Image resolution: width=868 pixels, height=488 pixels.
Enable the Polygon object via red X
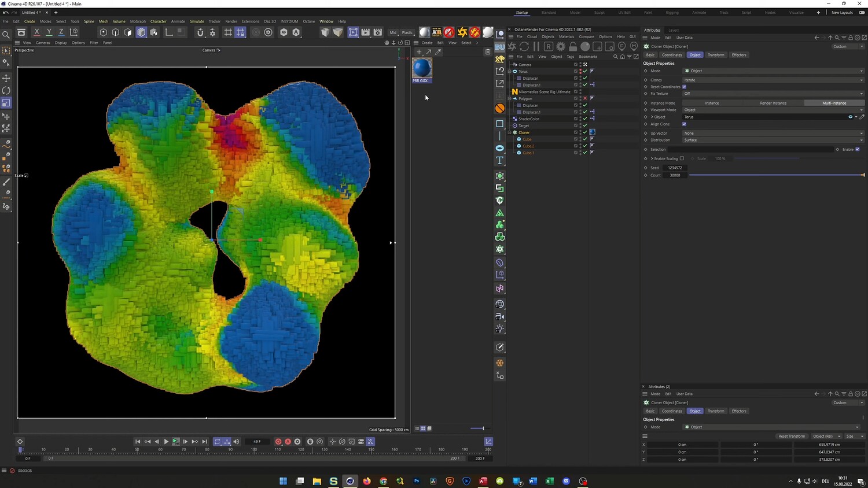coord(585,98)
